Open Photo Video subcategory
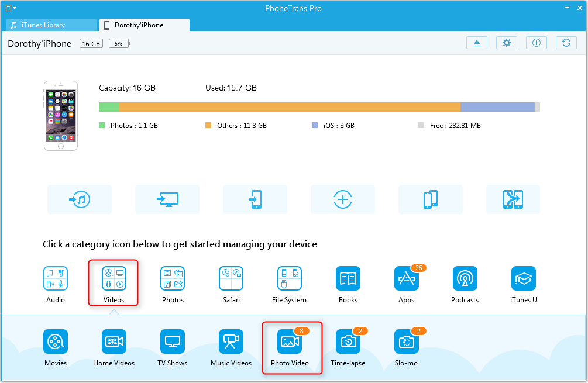 [290, 342]
